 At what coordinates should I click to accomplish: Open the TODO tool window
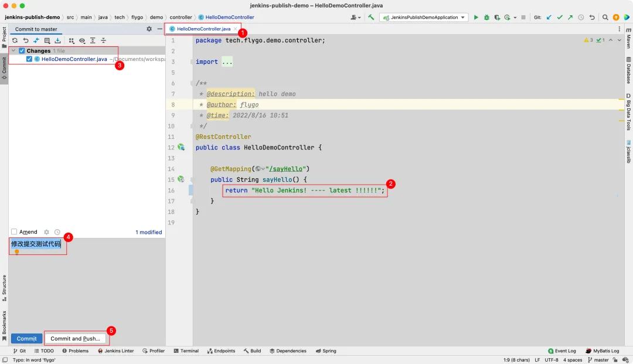[x=44, y=351]
